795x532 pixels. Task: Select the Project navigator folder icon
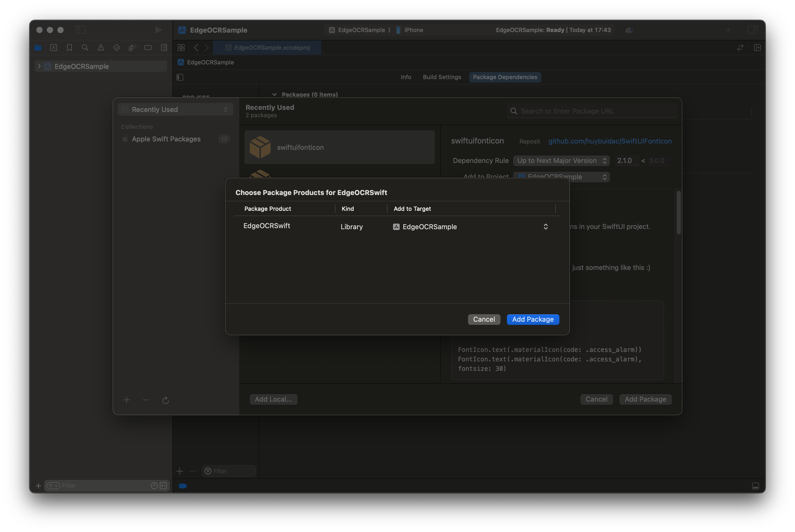click(x=38, y=48)
